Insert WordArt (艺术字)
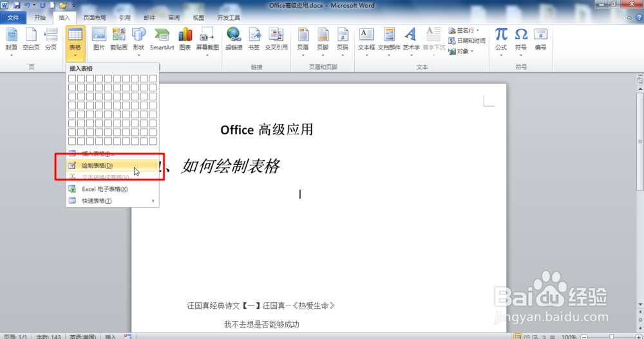Viewport: 644px width, 339px height. (411, 42)
